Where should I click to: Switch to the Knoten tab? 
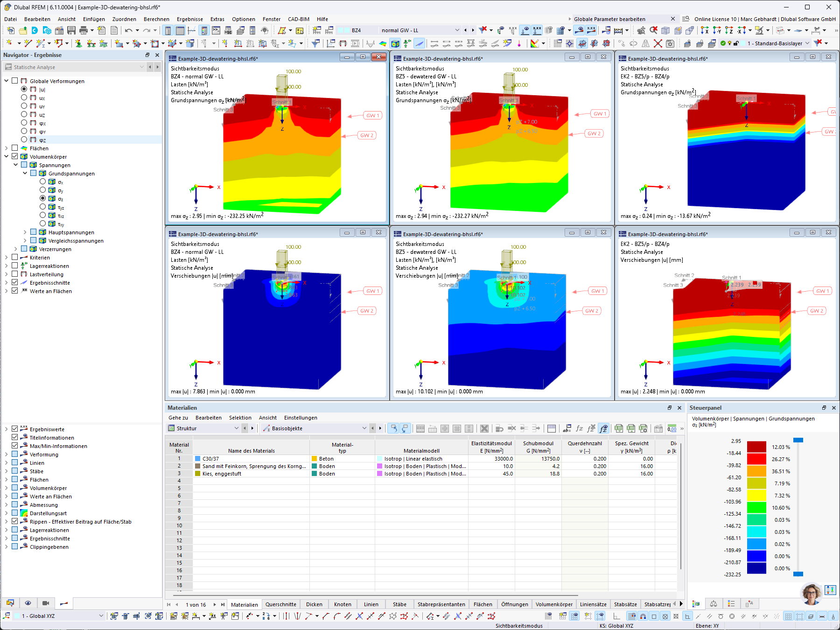pos(343,604)
